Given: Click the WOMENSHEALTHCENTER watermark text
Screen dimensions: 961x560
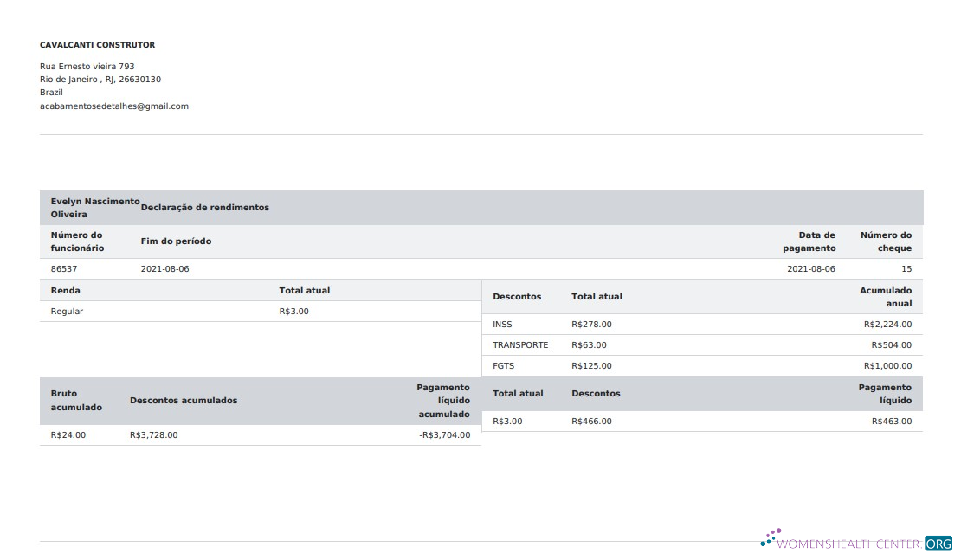Looking at the screenshot, I should pos(850,544).
